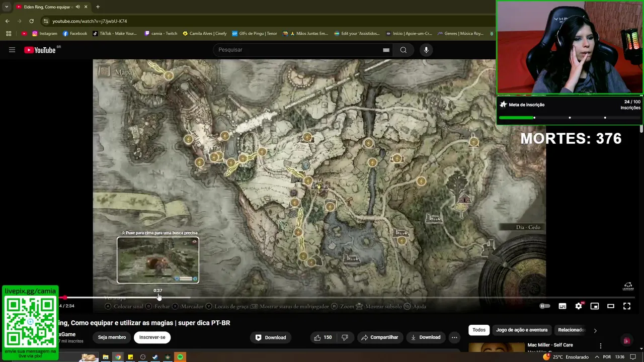The image size is (644, 362).
Task: Click the Inscrever-se subscribe button
Action: [x=152, y=337]
